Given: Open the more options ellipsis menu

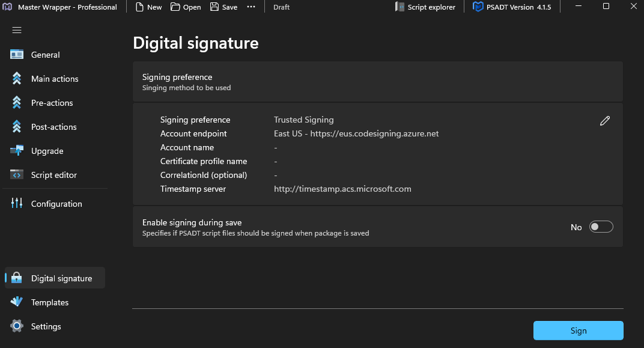Looking at the screenshot, I should click(251, 7).
